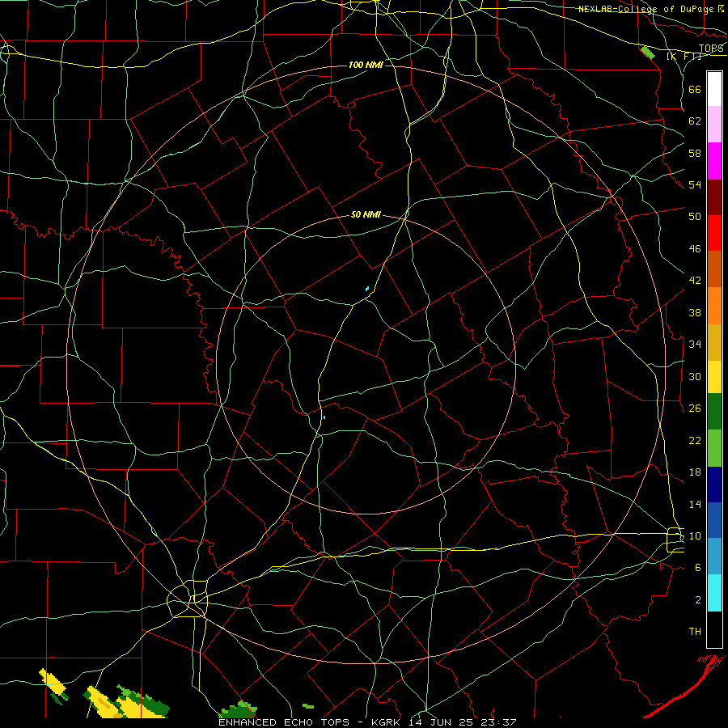Click the bright yellow legend swatch
The height and width of the screenshot is (728, 728).
tap(714, 377)
